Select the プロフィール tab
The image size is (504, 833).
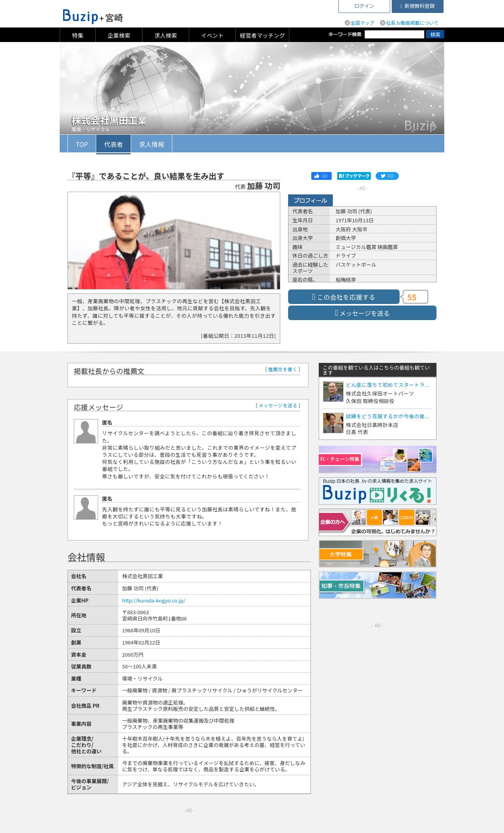[310, 200]
